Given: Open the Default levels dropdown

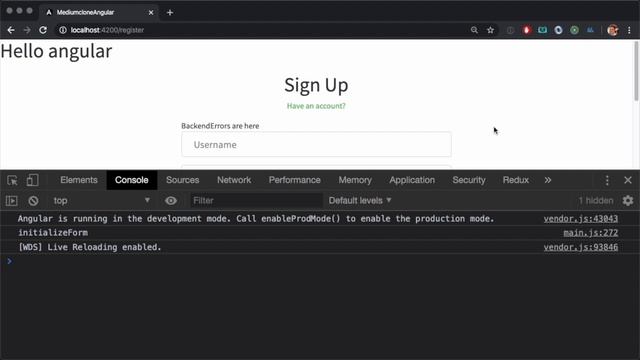Looking at the screenshot, I should coord(360,200).
